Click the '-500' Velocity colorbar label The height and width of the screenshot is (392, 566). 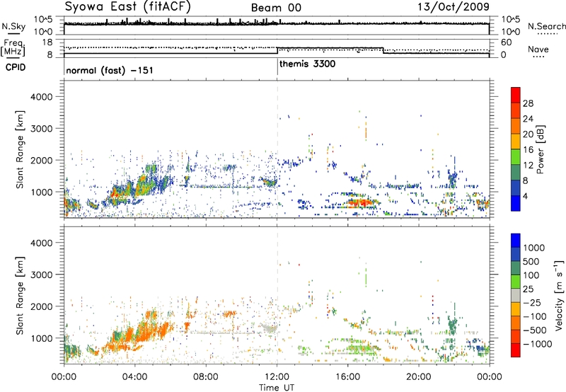(535, 330)
